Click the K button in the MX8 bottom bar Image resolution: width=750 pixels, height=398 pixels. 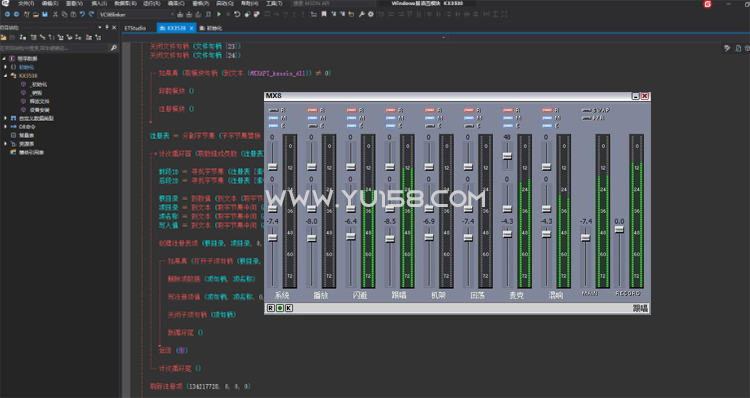pos(289,308)
